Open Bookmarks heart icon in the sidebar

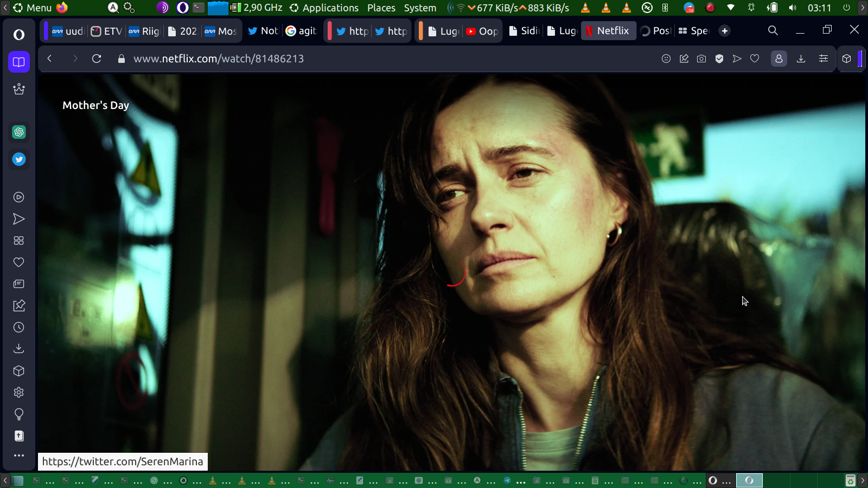coord(19,262)
